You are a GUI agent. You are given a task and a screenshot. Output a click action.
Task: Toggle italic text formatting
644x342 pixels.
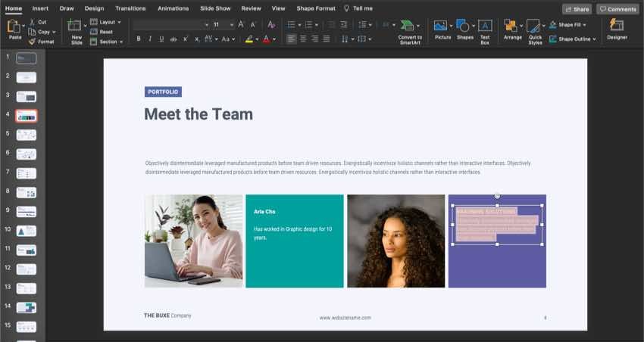pyautogui.click(x=150, y=39)
